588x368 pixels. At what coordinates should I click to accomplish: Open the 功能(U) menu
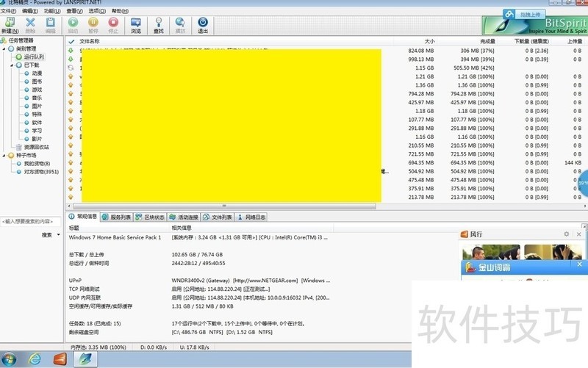point(52,11)
